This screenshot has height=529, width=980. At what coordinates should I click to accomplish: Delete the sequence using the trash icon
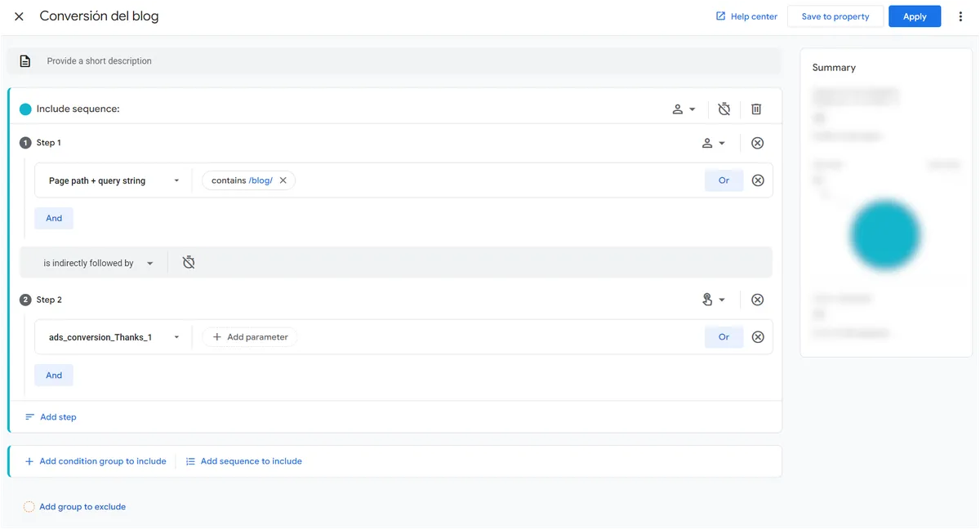click(x=756, y=108)
